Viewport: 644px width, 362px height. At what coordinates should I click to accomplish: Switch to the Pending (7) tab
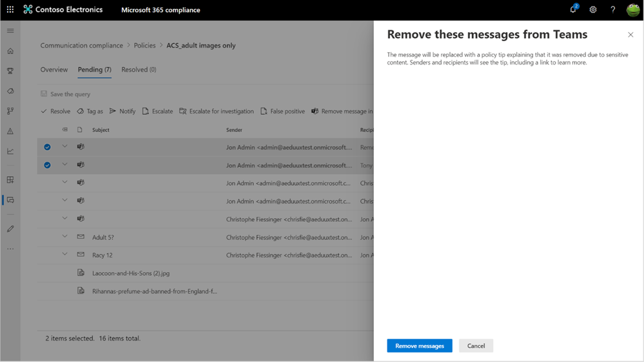coord(95,70)
